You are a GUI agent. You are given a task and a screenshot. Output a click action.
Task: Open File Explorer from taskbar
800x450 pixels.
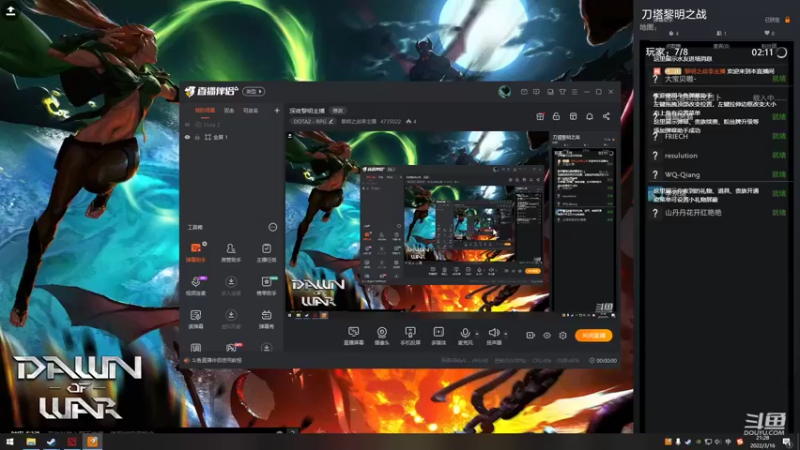31,442
